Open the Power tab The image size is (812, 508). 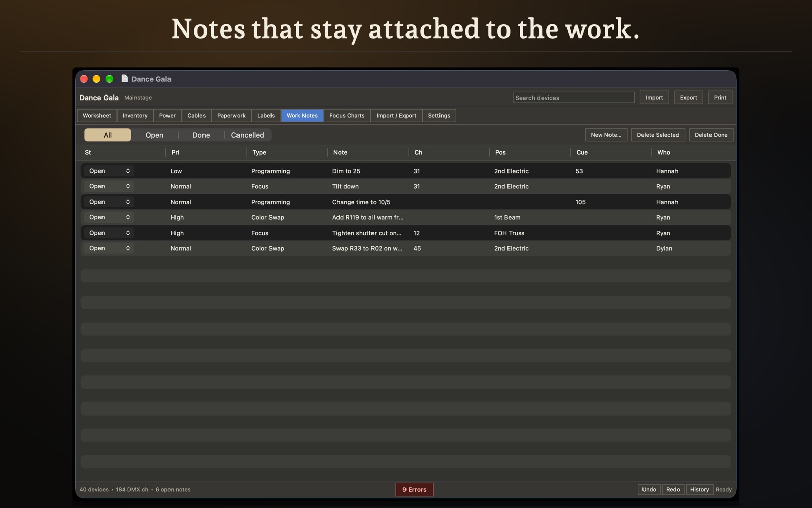pos(167,116)
